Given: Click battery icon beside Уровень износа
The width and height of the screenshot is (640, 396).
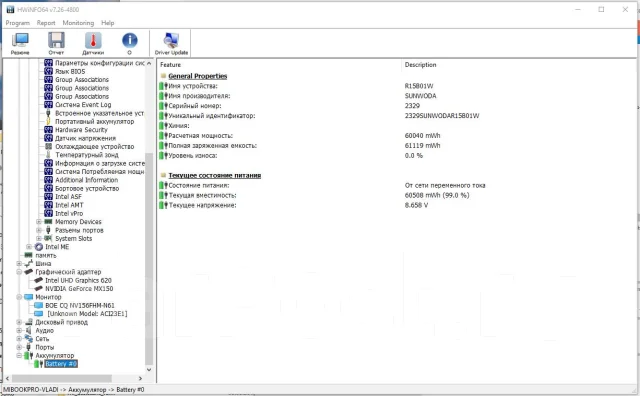Looking at the screenshot, I should (x=164, y=156).
